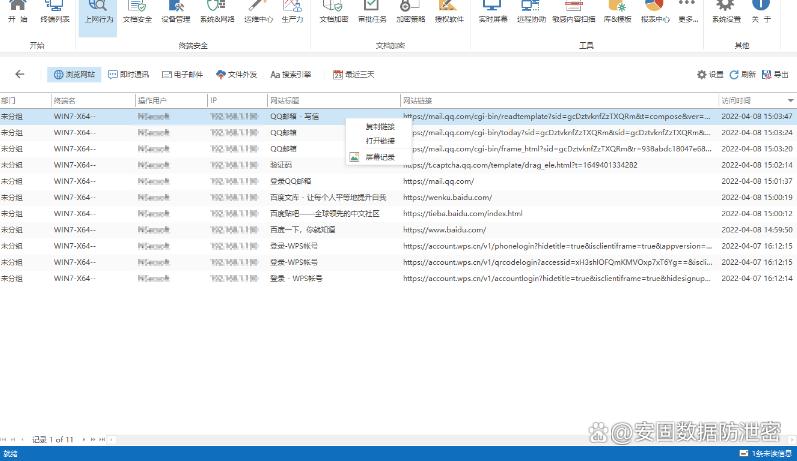Click the 导出 export button

(774, 74)
